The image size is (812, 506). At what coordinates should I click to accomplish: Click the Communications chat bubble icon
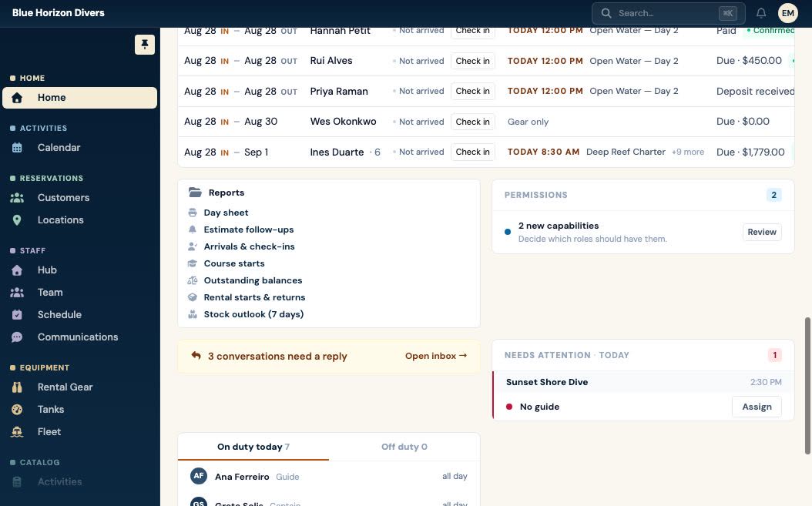[x=17, y=337]
